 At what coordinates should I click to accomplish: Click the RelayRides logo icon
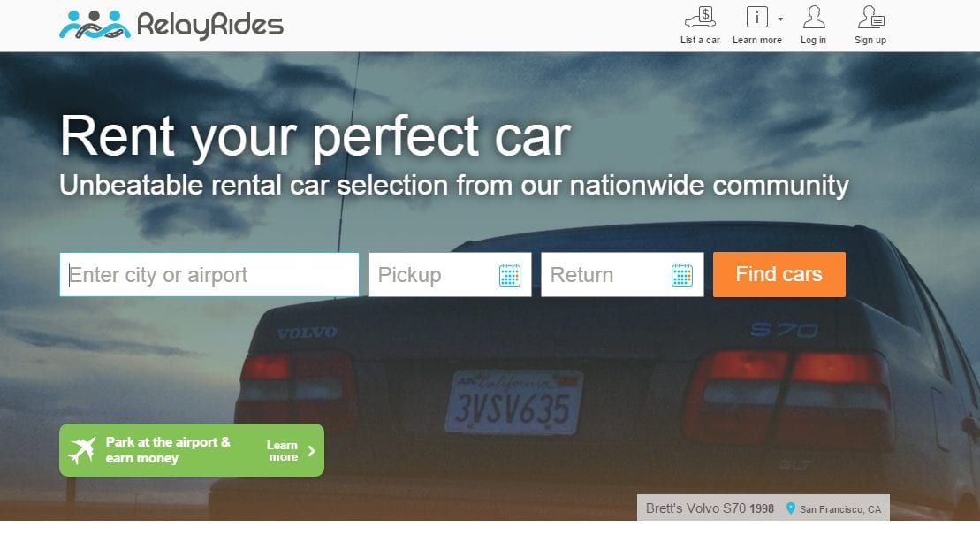[95, 25]
